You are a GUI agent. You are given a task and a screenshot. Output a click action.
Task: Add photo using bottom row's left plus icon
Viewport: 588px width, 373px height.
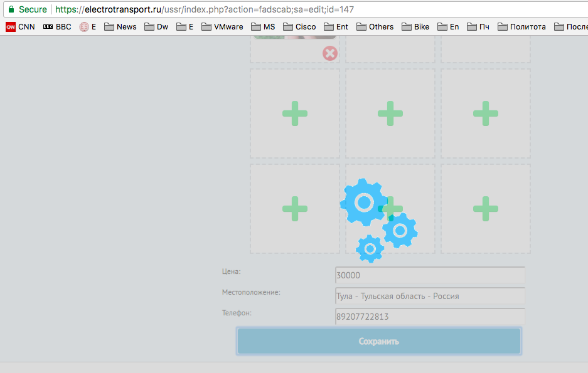tap(294, 209)
